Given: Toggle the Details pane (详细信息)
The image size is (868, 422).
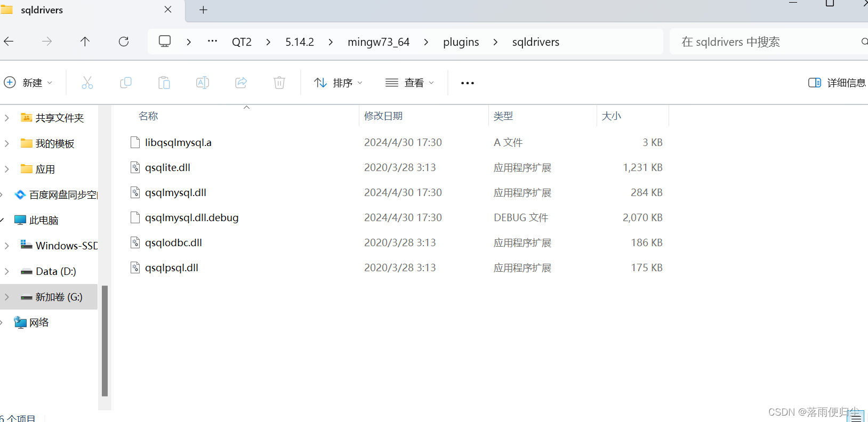Looking at the screenshot, I should tap(837, 83).
